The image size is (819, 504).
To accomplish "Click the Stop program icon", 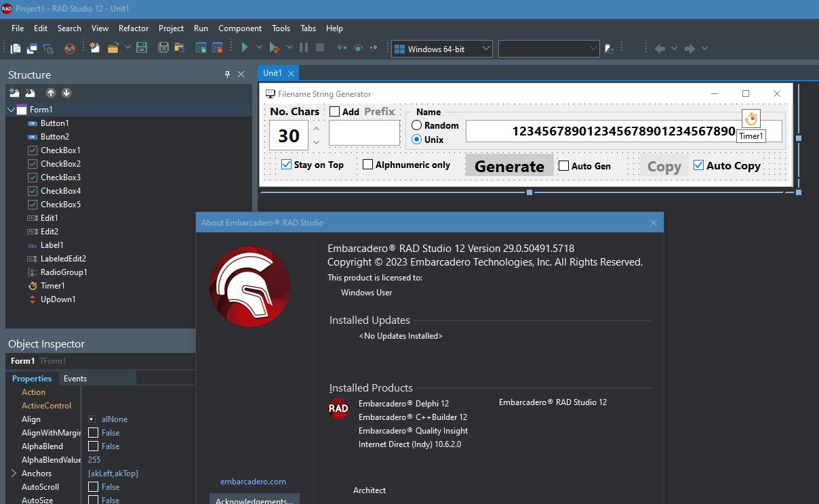I will click(320, 48).
